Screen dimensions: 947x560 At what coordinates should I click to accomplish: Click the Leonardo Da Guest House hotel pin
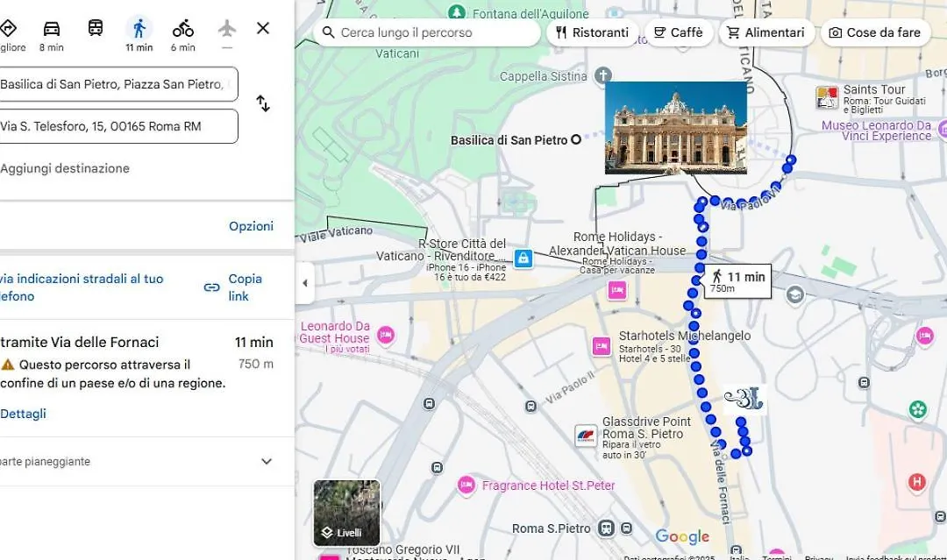point(386,335)
